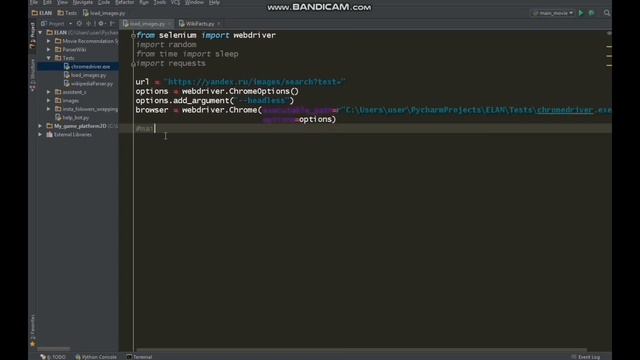Hide the Project tool window panel

coord(112,24)
